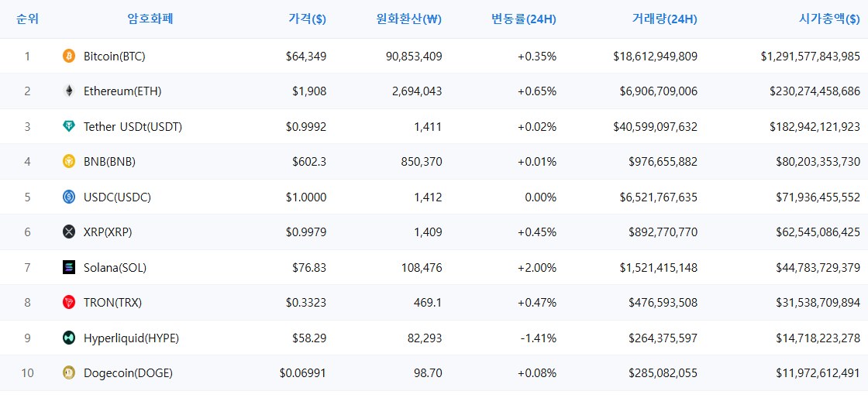Sort by 가격($) column header
The image size is (868, 398).
[307, 19]
